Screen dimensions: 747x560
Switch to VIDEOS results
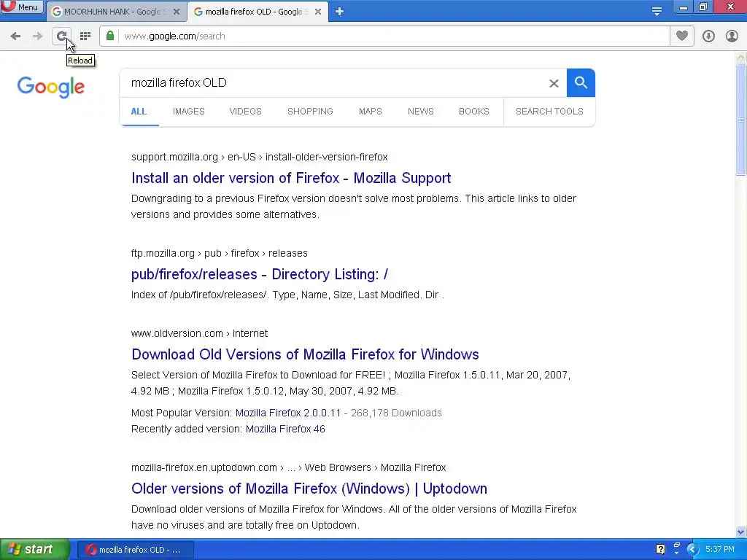coord(245,112)
